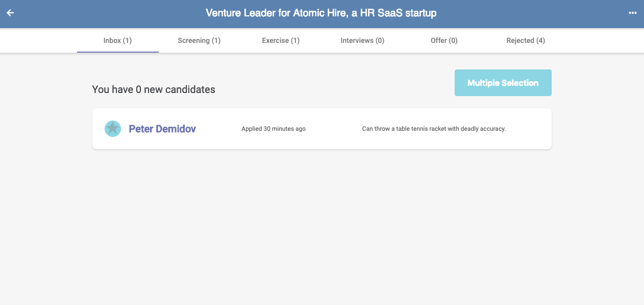View the Offer (0) tab
This screenshot has height=305, width=644.
(x=444, y=40)
